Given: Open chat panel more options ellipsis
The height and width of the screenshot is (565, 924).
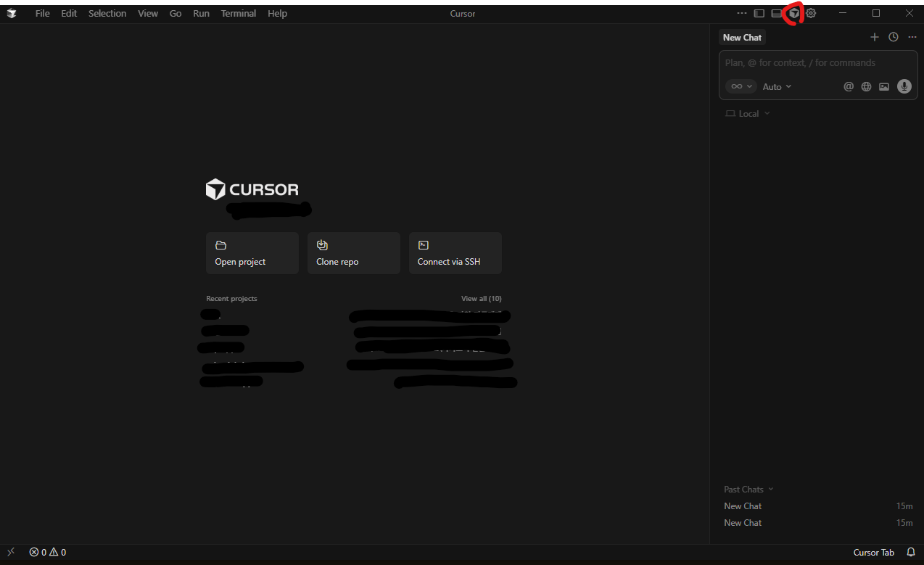Looking at the screenshot, I should [x=912, y=37].
